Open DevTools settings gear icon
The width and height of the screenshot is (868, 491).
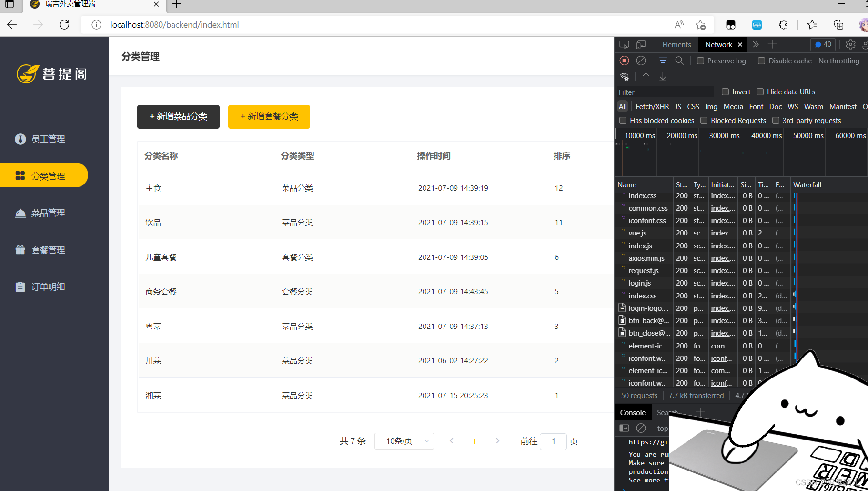850,44
